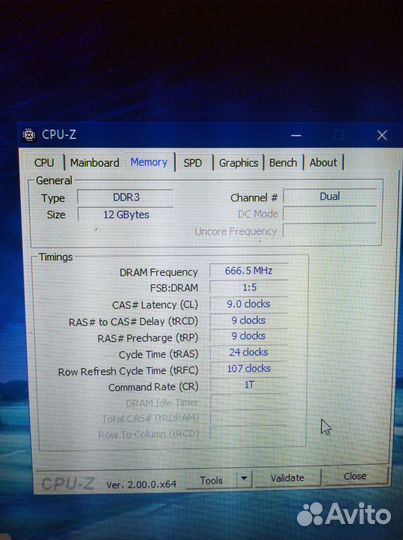Click the CPU-Z title bar app icon

29,135
